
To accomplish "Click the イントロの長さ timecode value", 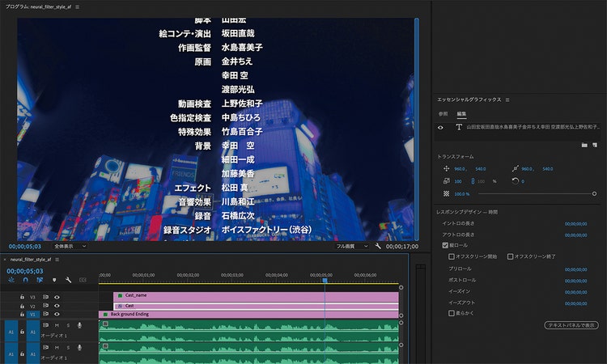I will [575, 224].
